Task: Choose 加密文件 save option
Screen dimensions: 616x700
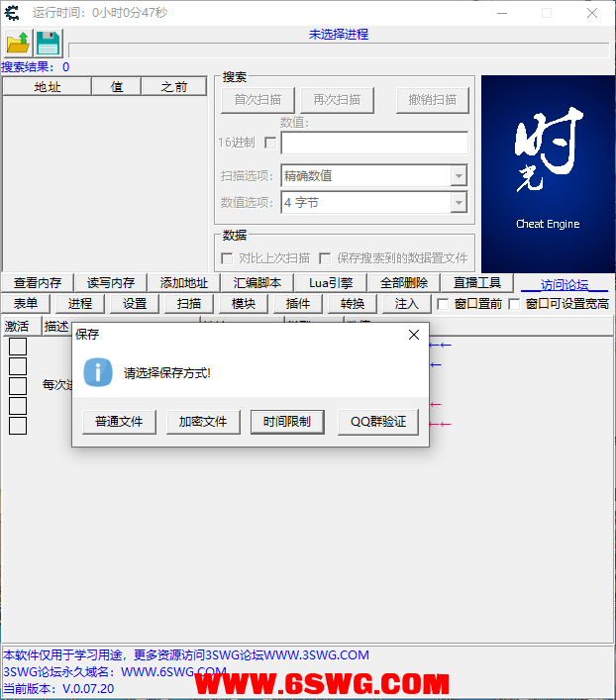Action: [203, 422]
